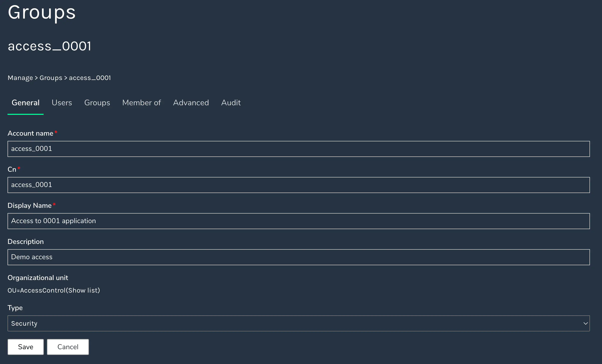Select the Groups tab
This screenshot has width=602, height=364.
click(x=97, y=103)
